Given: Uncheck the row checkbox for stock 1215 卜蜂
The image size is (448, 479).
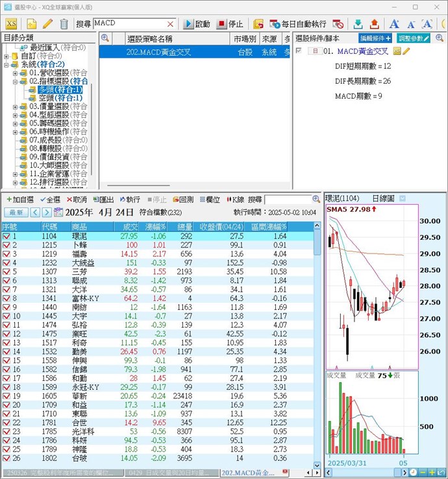Looking at the screenshot, I should pyautogui.click(x=6, y=245).
